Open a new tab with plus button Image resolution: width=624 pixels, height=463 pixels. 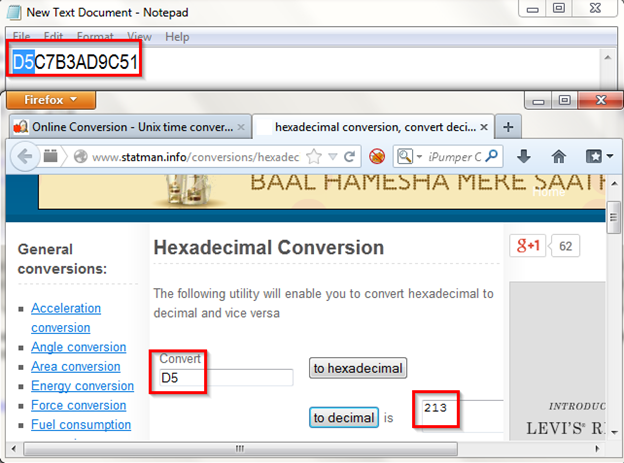click(x=508, y=127)
